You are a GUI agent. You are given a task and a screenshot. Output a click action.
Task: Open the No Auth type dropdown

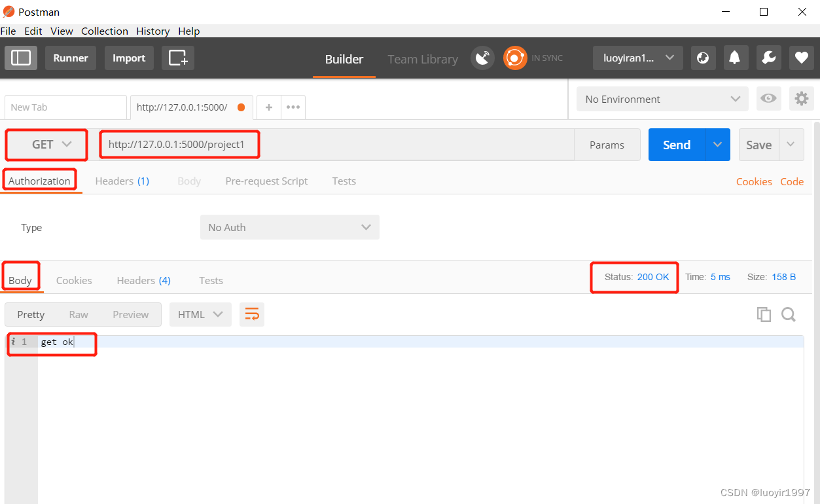[290, 227]
